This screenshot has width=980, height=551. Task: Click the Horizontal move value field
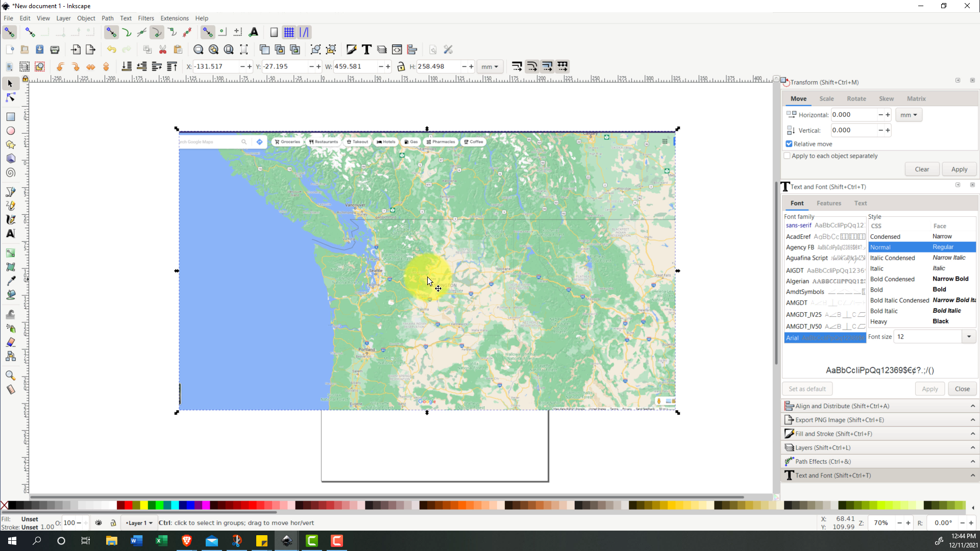854,115
